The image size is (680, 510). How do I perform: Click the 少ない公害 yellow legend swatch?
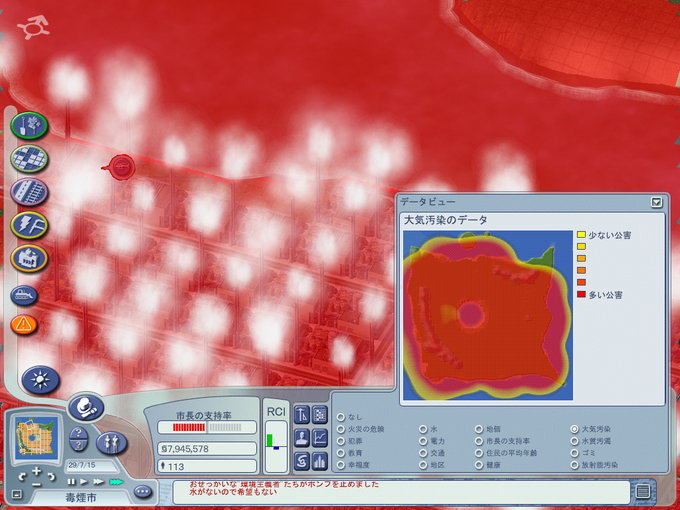[x=582, y=235]
